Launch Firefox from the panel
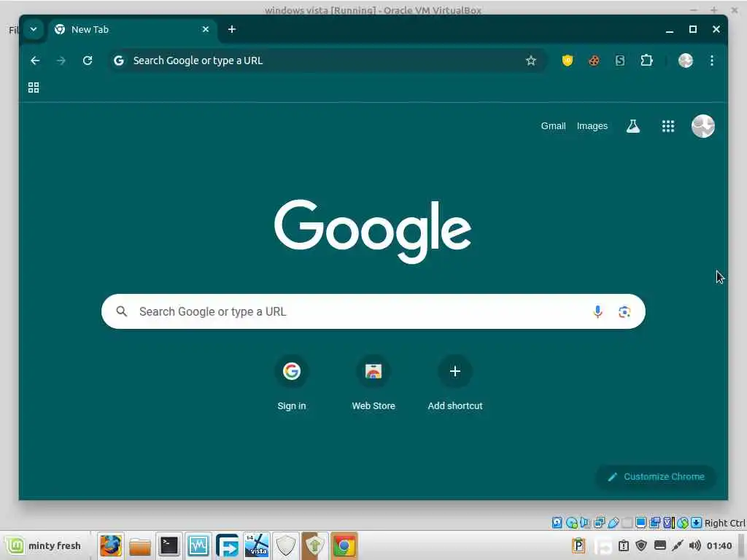The height and width of the screenshot is (560, 747). point(111,545)
